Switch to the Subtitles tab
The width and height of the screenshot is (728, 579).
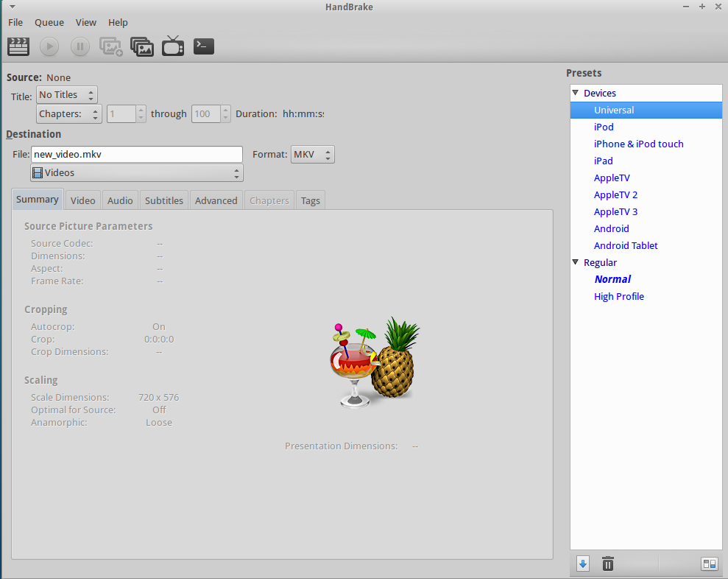tap(164, 200)
